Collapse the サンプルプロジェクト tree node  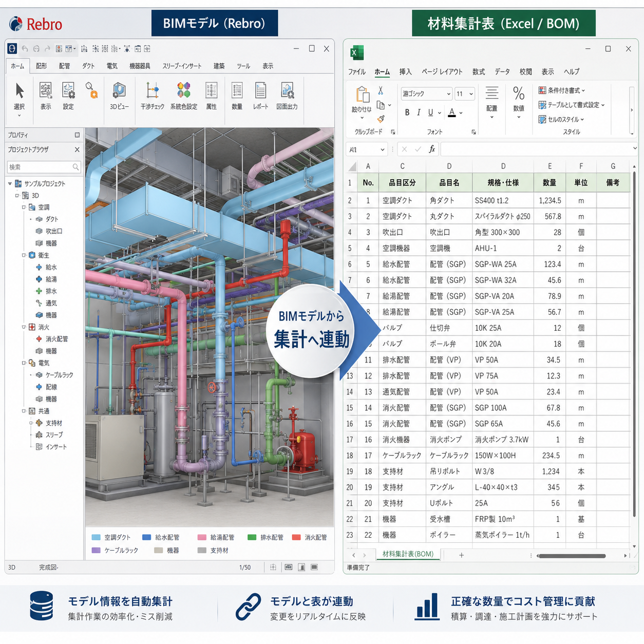tap(10, 183)
